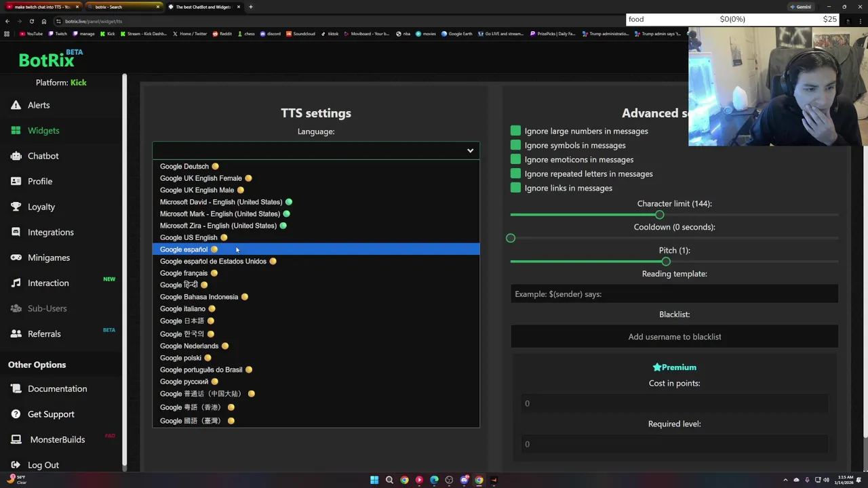Click the Interaction music note icon
This screenshot has height=488, width=868.
click(x=16, y=283)
